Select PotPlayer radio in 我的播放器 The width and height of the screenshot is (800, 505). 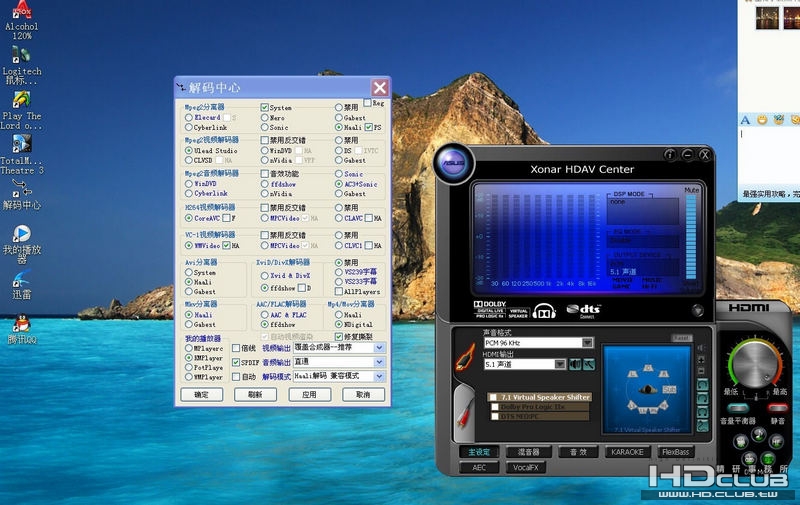pos(189,367)
